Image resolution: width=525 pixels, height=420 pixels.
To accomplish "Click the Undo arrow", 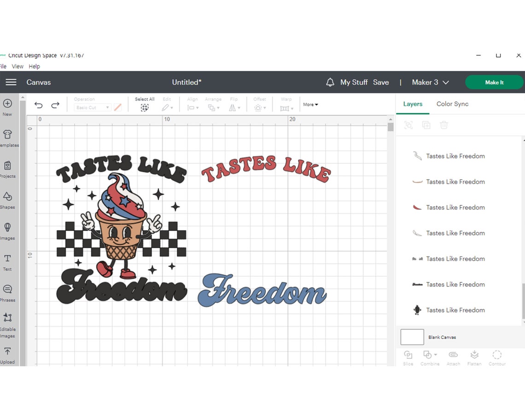I will click(x=38, y=105).
